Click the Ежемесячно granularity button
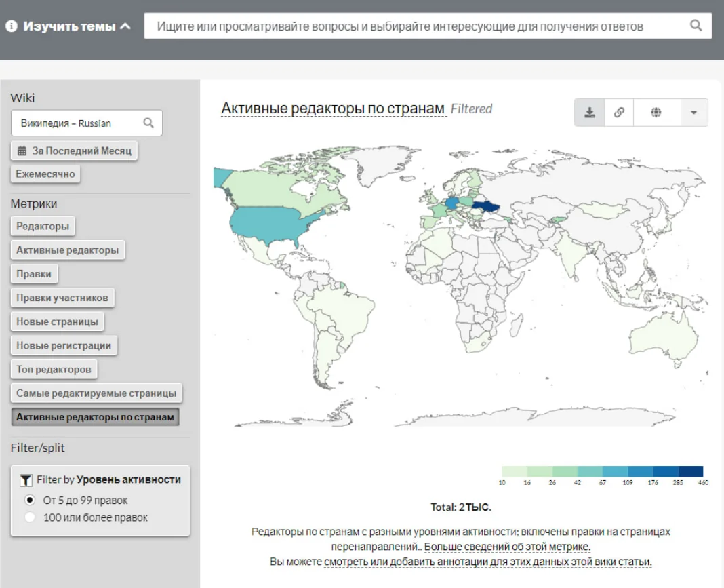Screen dimensions: 724x588 [45, 174]
